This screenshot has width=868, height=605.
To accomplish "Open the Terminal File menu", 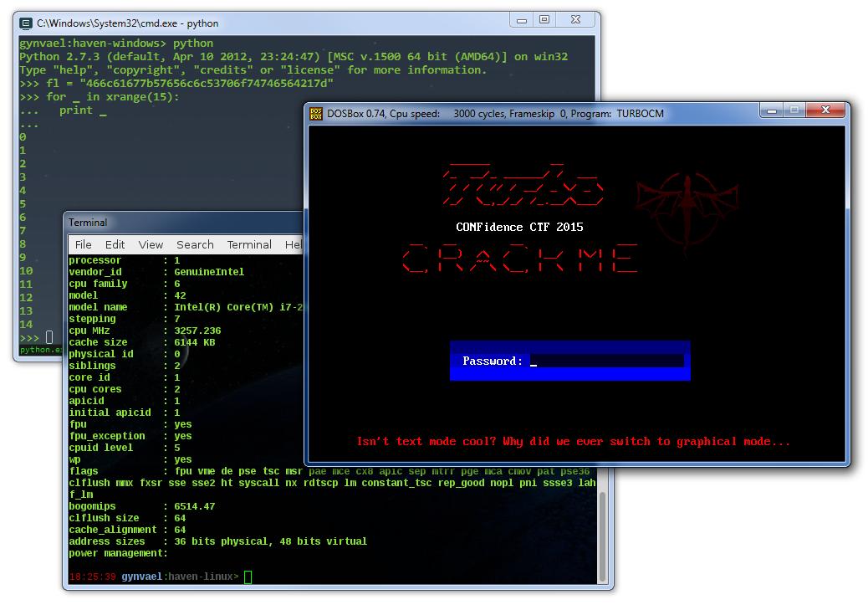I will [83, 244].
